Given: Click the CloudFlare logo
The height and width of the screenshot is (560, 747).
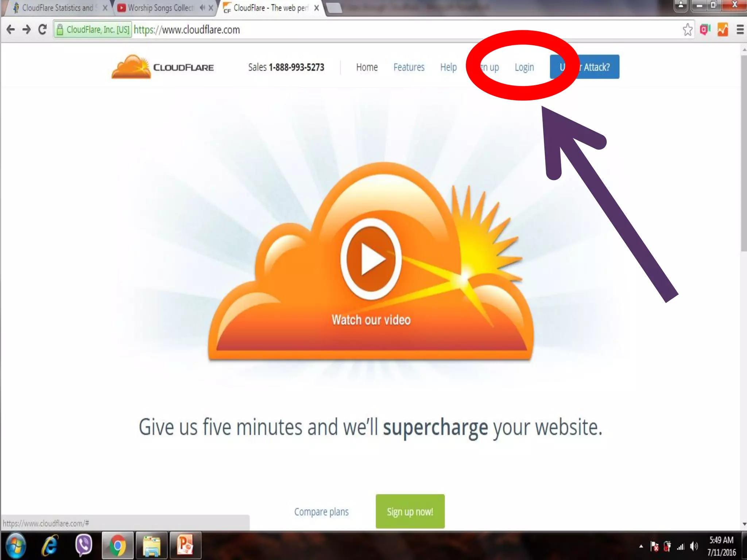Looking at the screenshot, I should [x=163, y=67].
